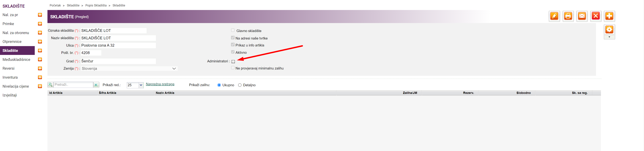
Task: Click the email envelope icon
Action: [x=582, y=16]
